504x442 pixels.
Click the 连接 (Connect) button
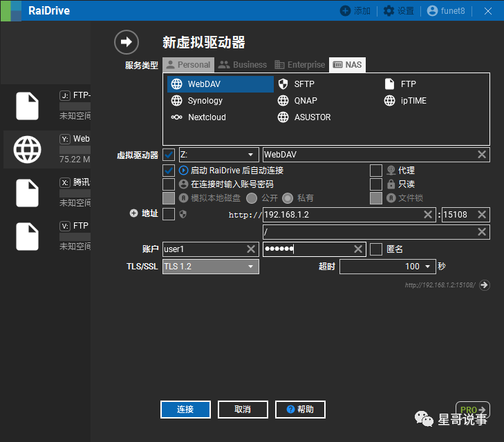tap(185, 410)
